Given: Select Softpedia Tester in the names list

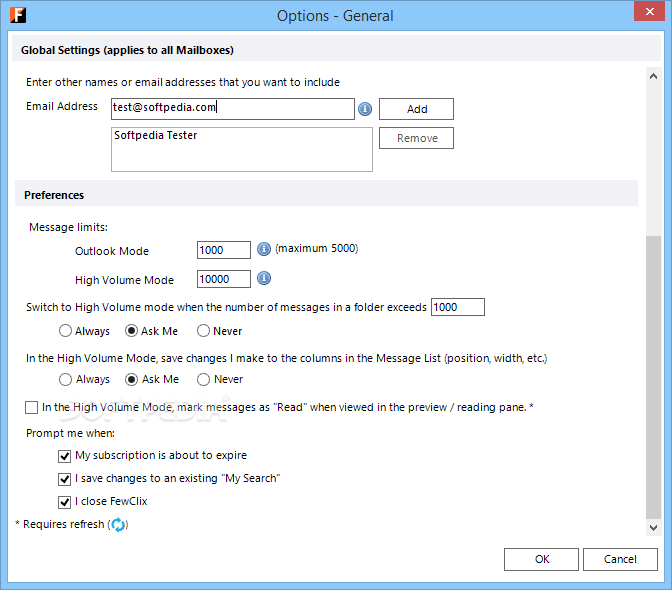Looking at the screenshot, I should tap(155, 135).
